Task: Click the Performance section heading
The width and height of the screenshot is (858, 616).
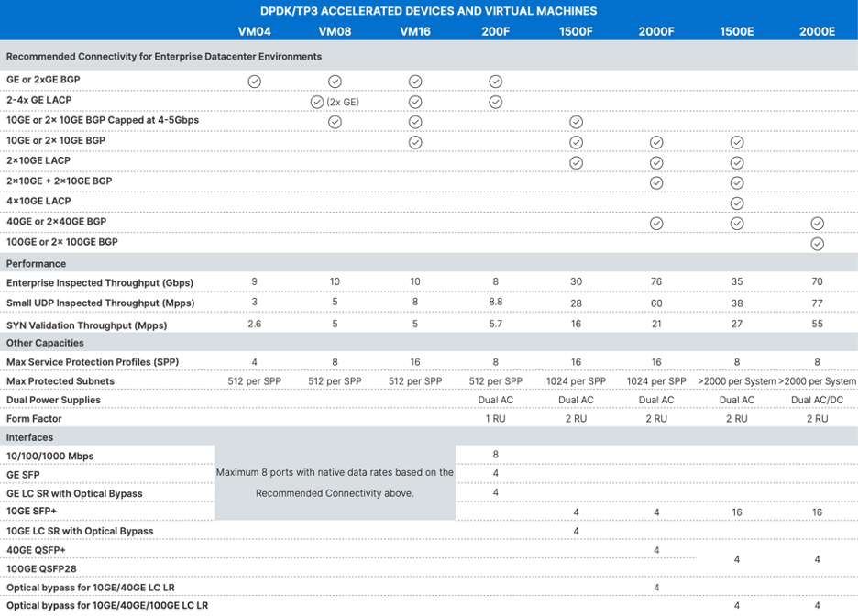Action: (36, 263)
